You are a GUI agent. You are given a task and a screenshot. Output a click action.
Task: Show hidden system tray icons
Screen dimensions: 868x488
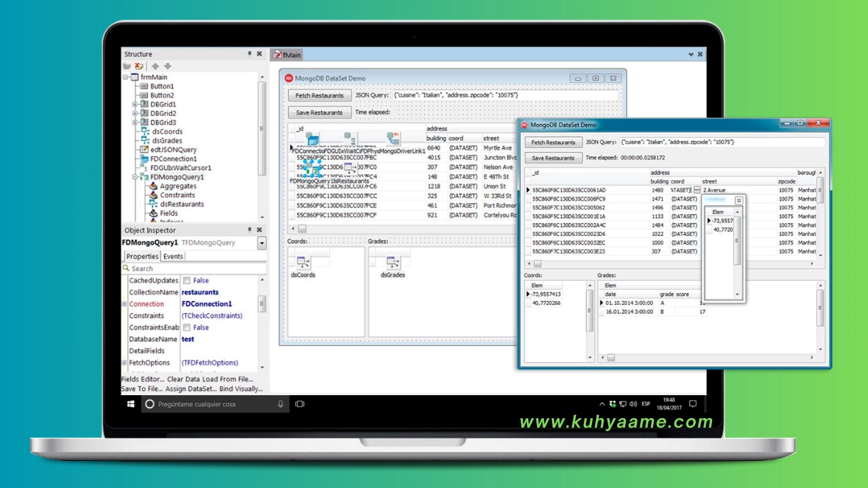601,404
